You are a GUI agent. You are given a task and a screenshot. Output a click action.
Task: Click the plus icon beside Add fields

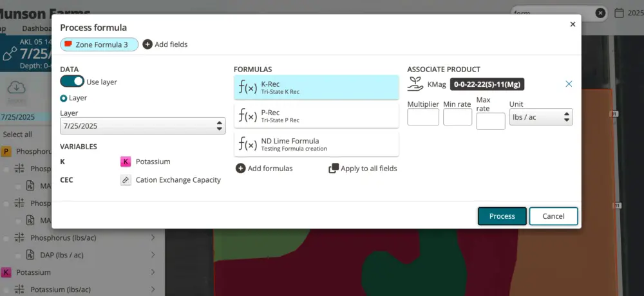[x=147, y=44]
